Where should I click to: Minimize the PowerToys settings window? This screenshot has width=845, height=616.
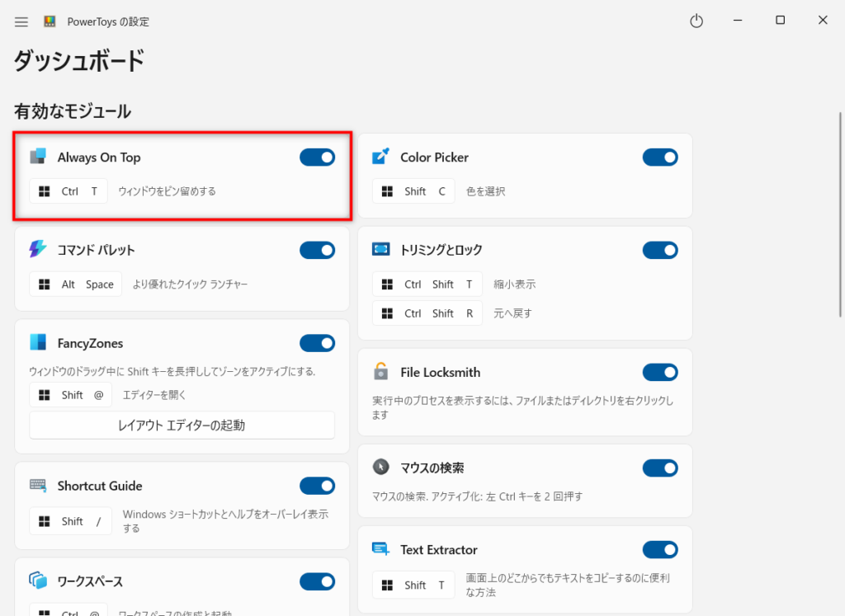click(738, 21)
